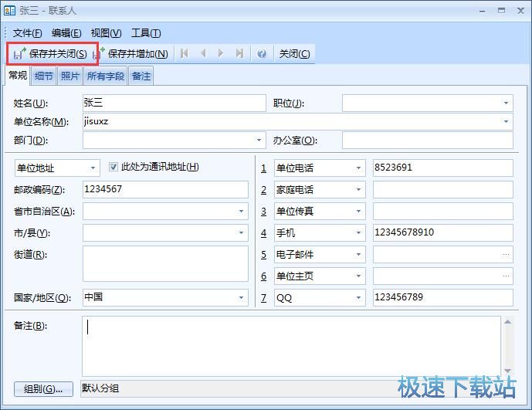Viewport: 532px width, 410px height.
Task: Expand the 部门 dropdown arrow
Action: pyautogui.click(x=259, y=140)
